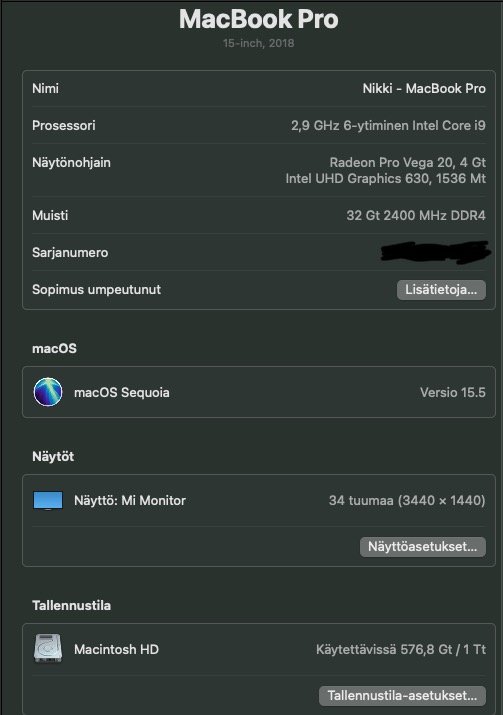Click the Macintosh HD label
The image size is (503, 715).
[x=116, y=649]
